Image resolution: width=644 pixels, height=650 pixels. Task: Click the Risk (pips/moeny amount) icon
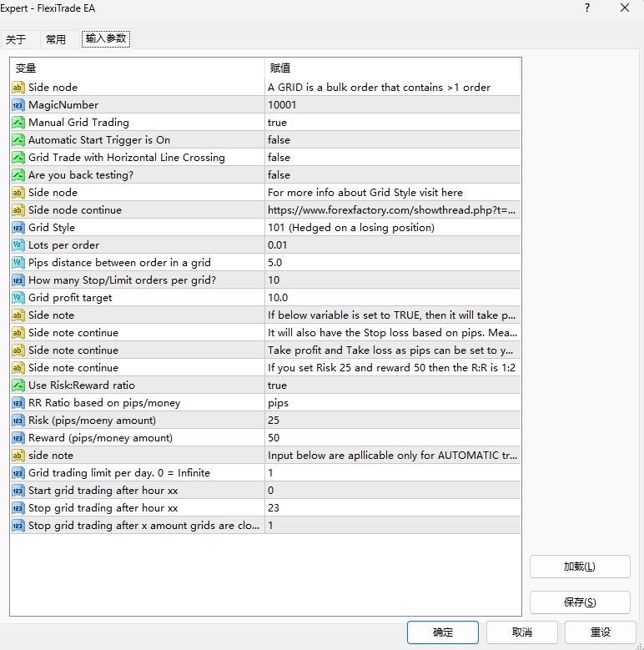coord(18,421)
